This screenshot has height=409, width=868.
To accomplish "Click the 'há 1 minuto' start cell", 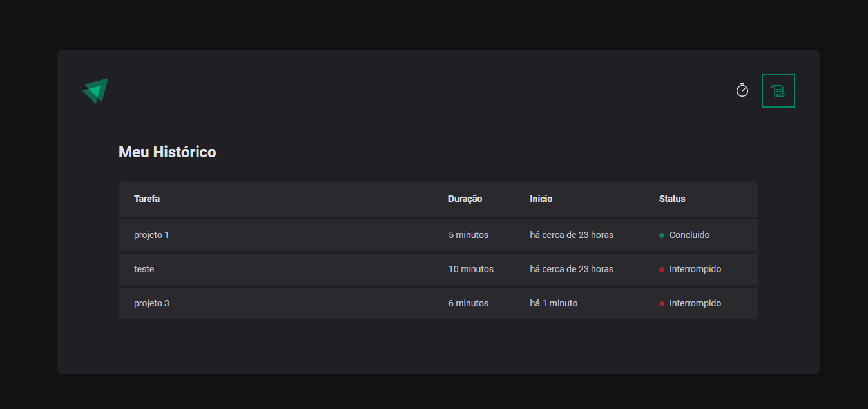I will (x=554, y=303).
